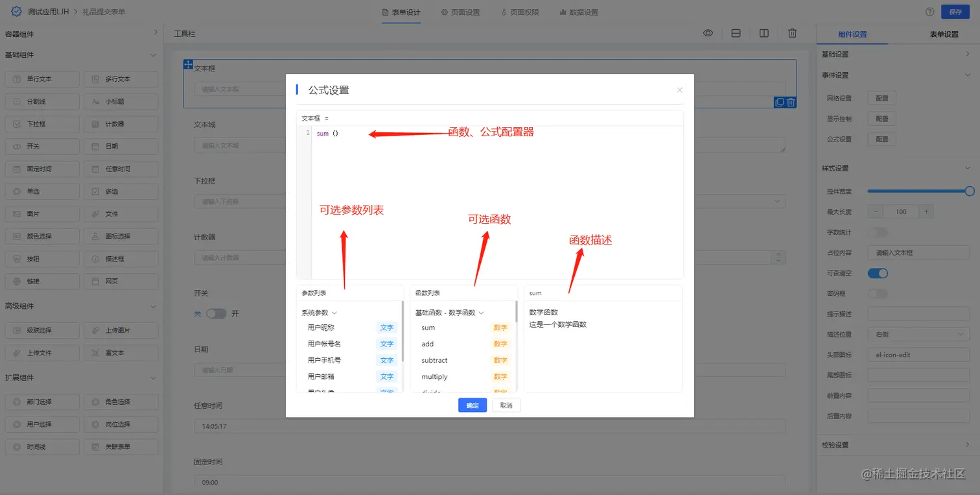Open the 基础函数 - 数学函数 dropdown
Screen dimensions: 980x495
click(450, 313)
